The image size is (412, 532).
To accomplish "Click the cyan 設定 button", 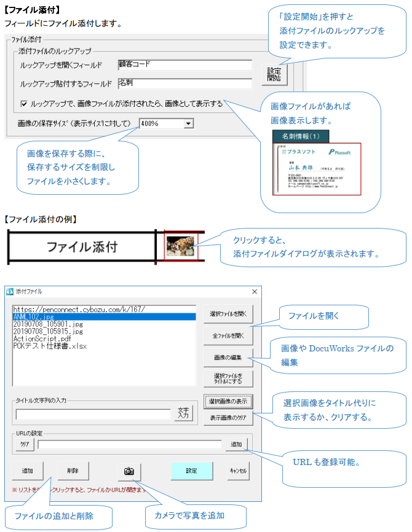I will pos(191,471).
